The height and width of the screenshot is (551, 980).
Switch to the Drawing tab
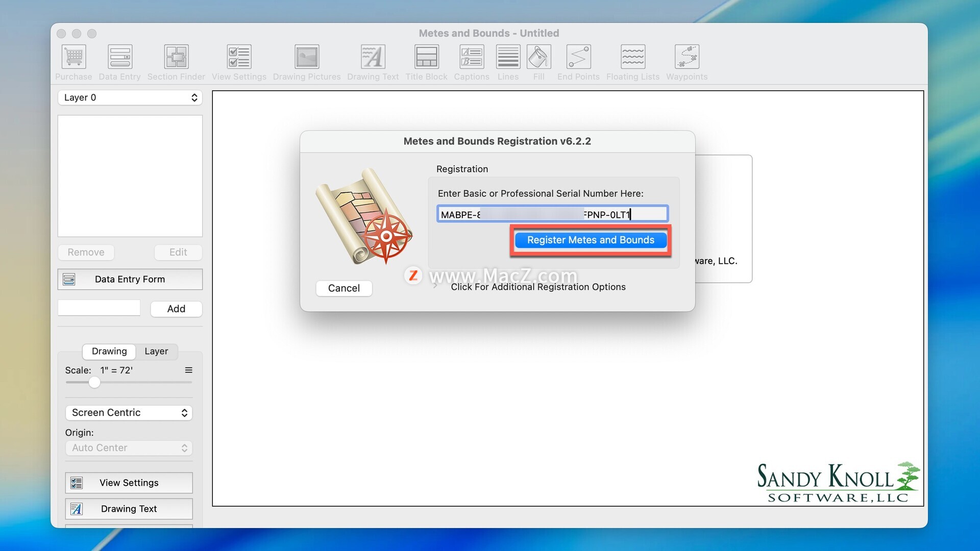click(109, 351)
